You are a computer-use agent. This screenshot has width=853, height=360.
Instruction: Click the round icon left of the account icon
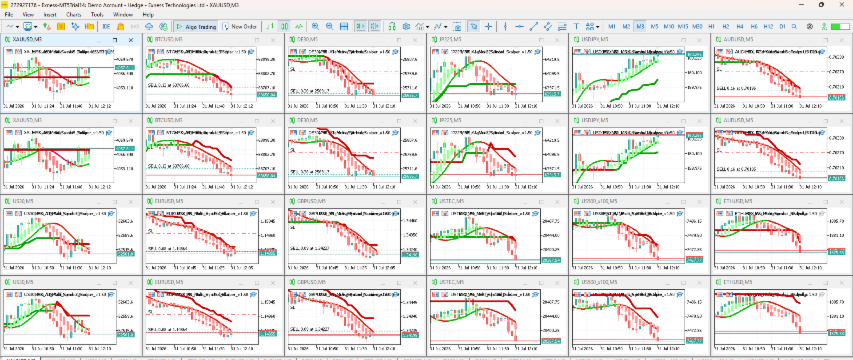pyautogui.click(x=810, y=26)
